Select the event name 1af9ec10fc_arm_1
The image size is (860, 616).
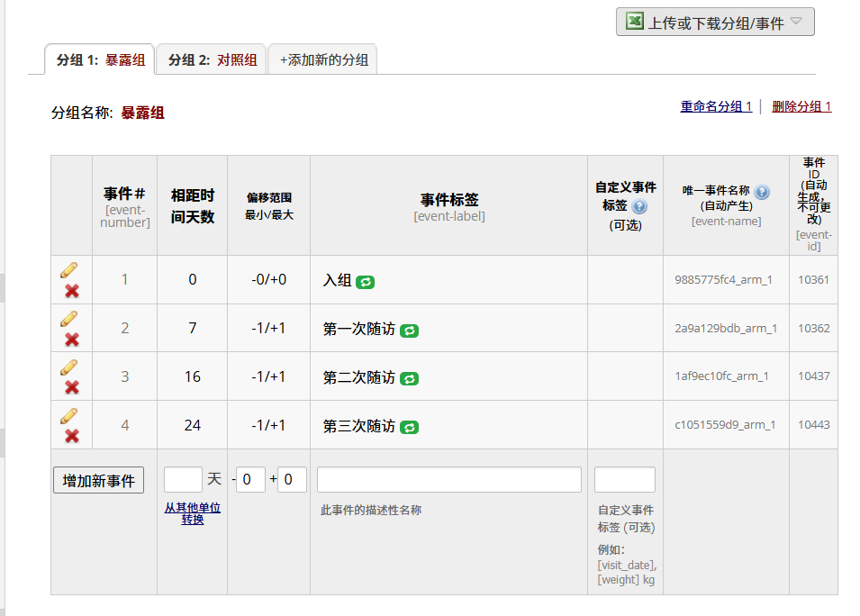(x=722, y=376)
